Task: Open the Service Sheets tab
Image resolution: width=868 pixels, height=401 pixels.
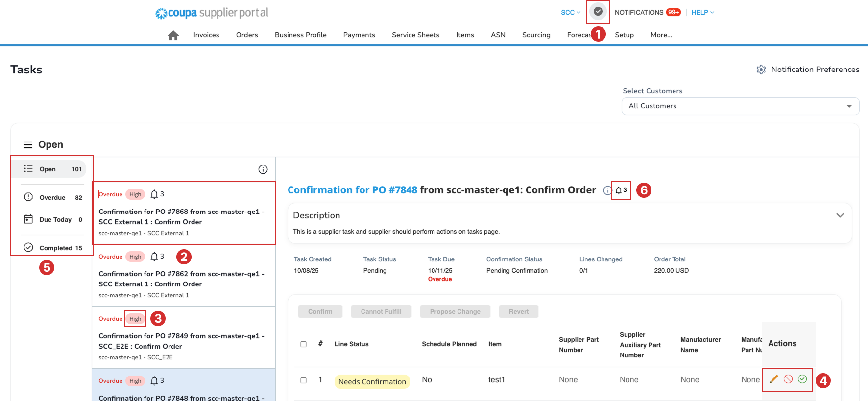Action: pos(415,35)
